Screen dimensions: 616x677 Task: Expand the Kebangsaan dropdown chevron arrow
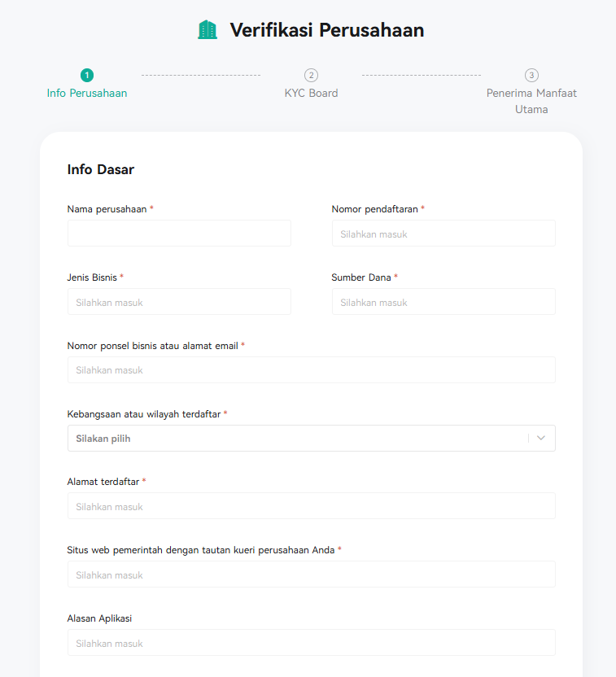[x=541, y=438]
